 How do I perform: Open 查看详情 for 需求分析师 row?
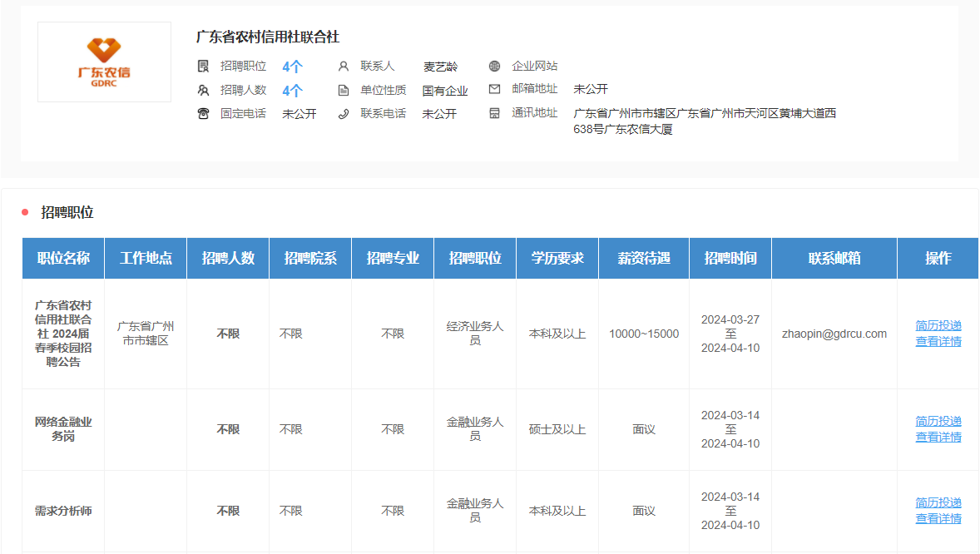938,518
